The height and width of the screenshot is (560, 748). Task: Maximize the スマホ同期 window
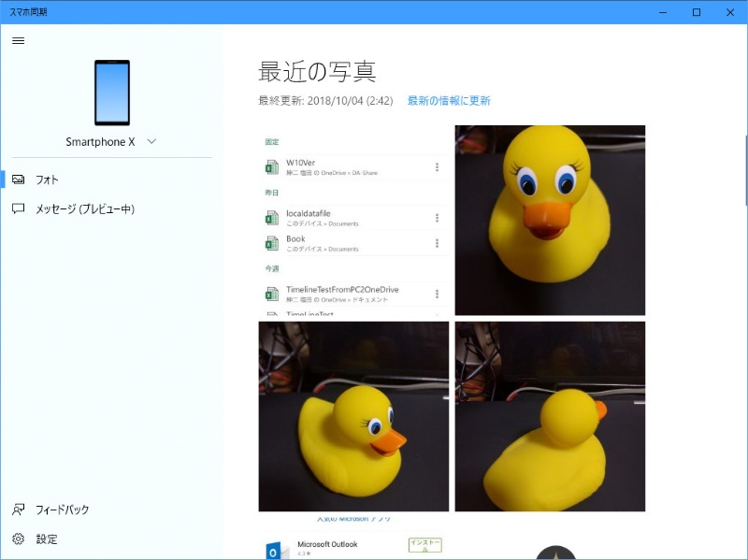(x=697, y=12)
